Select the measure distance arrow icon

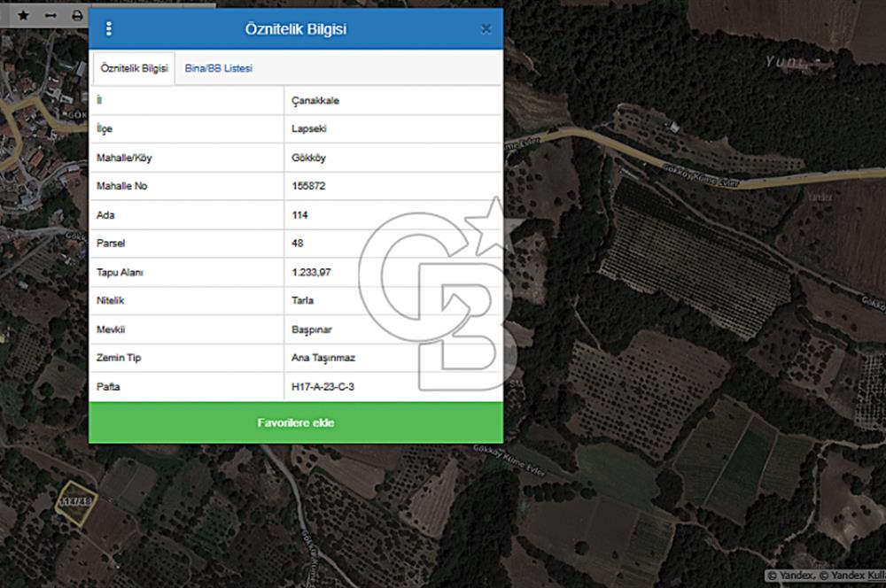(x=51, y=15)
